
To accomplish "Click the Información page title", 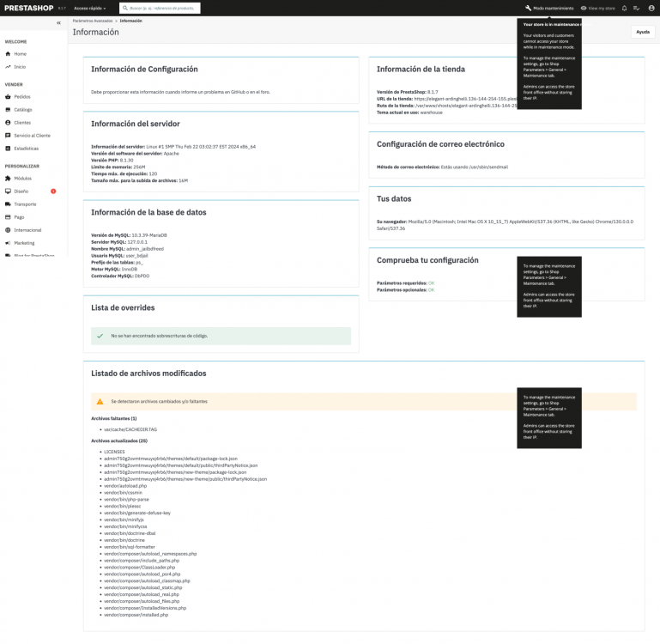I will (95, 32).
